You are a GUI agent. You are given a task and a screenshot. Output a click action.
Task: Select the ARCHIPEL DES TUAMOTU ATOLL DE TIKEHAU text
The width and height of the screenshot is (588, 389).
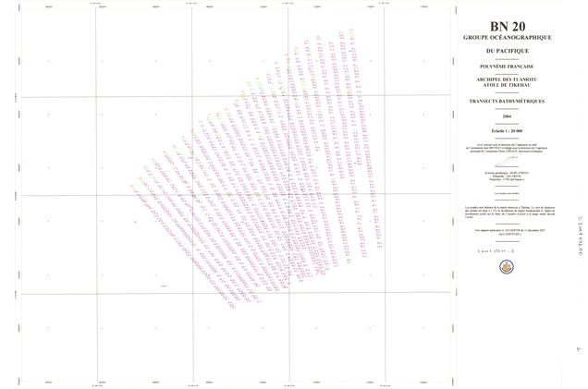(506, 82)
